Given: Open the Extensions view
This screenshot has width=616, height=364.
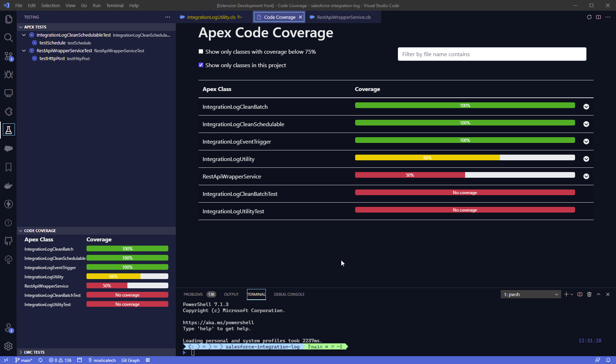Looking at the screenshot, I should point(9,112).
